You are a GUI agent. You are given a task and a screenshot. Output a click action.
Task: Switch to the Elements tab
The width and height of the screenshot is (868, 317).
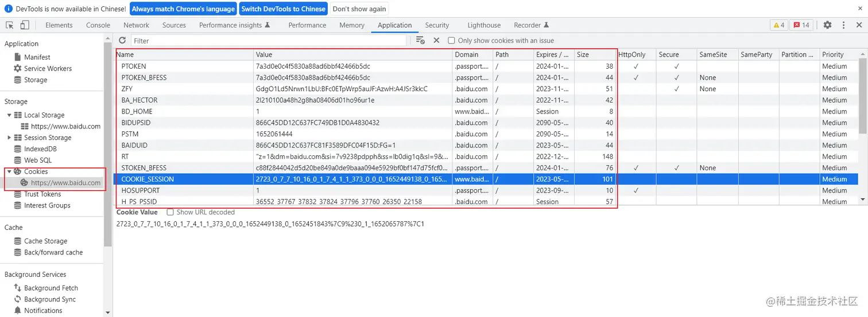tap(59, 25)
